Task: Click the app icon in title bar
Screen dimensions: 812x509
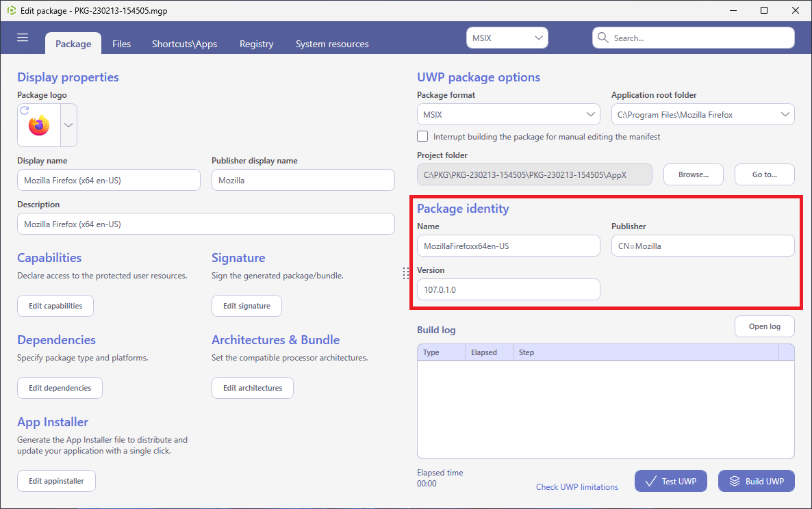Action: tap(11, 10)
